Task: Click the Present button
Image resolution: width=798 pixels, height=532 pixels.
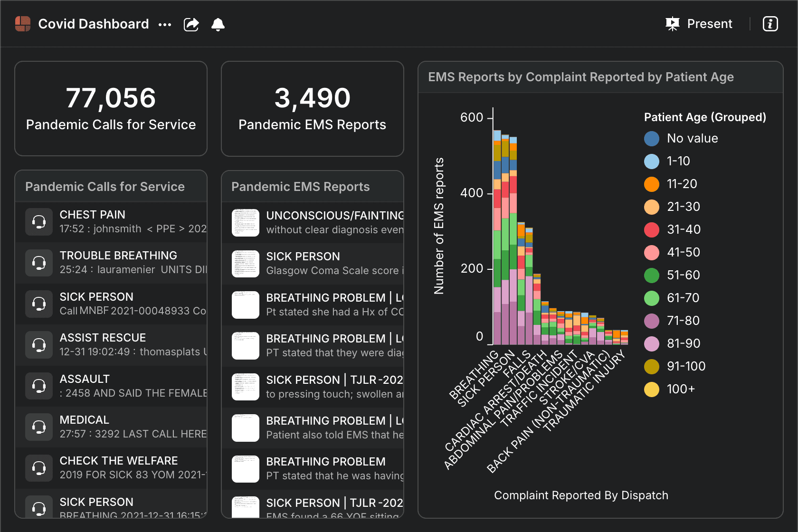Action: pos(699,24)
